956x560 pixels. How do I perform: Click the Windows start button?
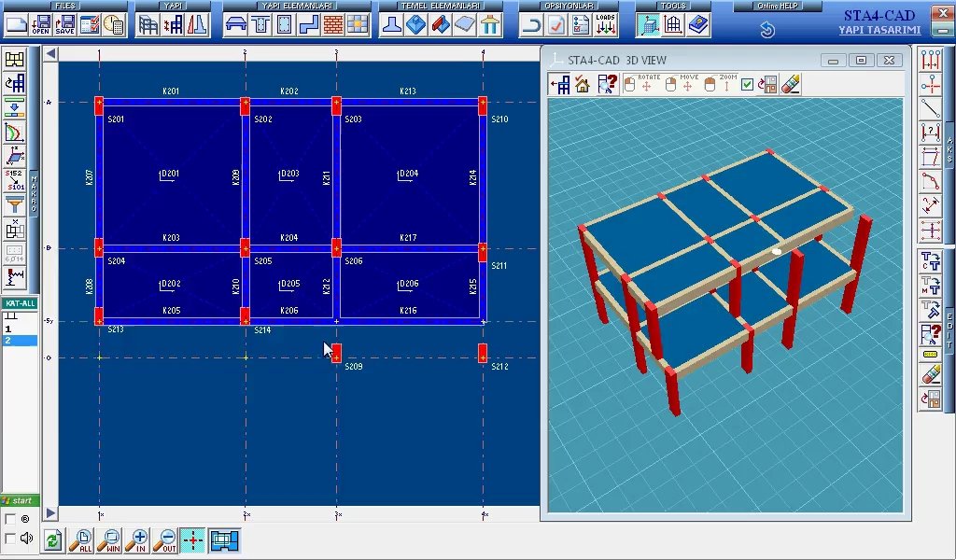(x=21, y=500)
